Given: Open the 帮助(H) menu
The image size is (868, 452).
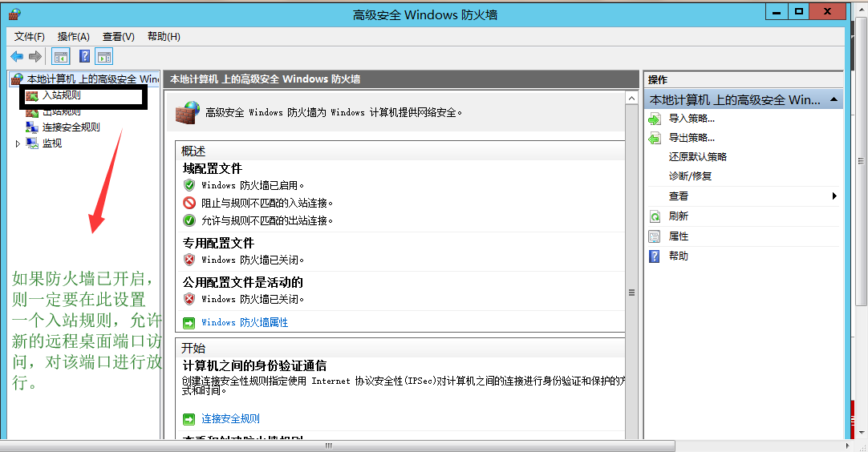Looking at the screenshot, I should 164,37.
